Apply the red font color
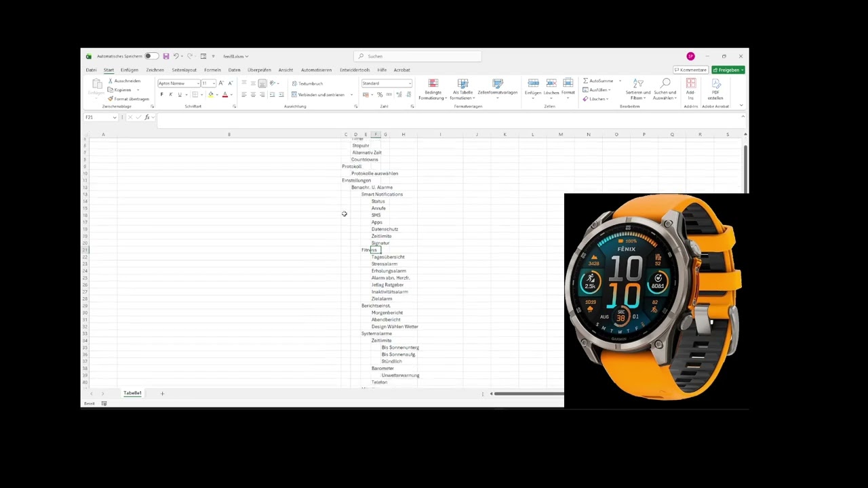 point(225,95)
